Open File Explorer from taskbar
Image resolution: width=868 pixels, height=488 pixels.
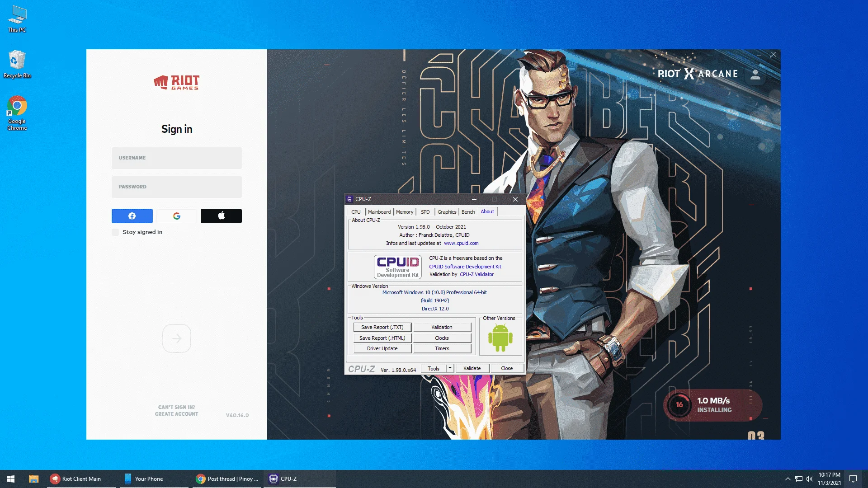[x=33, y=479]
